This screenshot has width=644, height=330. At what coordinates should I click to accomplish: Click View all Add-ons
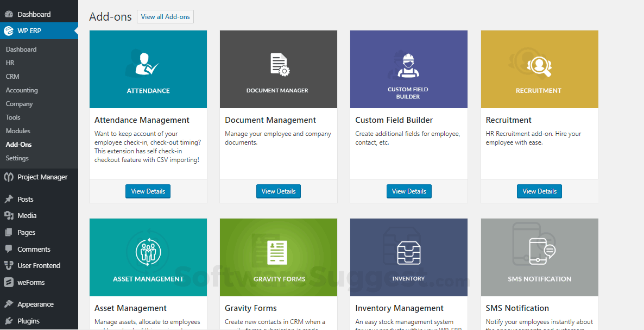click(x=165, y=16)
